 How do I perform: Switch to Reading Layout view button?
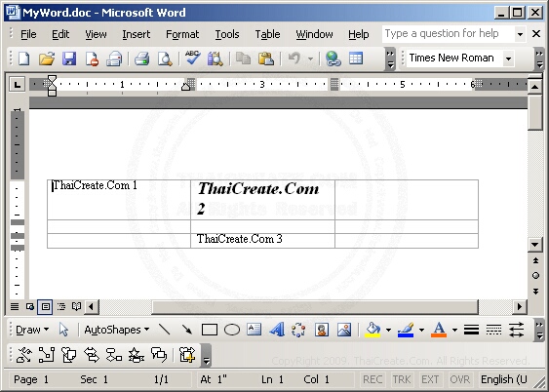pos(76,307)
